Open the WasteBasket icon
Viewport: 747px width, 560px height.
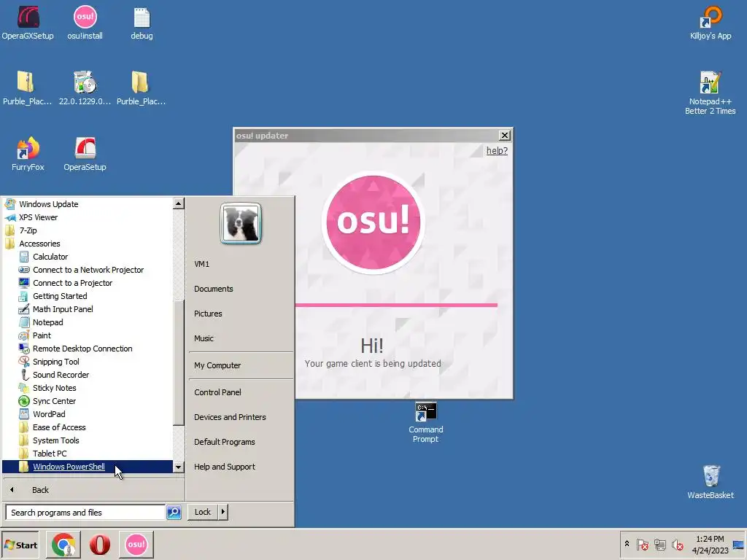pos(711,482)
